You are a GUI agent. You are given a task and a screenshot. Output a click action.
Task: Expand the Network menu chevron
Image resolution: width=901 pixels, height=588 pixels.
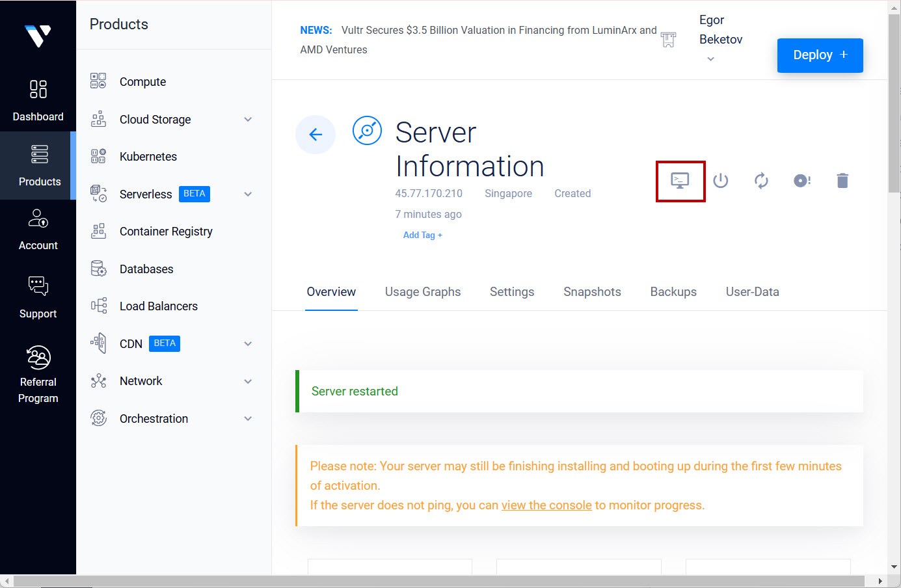click(248, 381)
